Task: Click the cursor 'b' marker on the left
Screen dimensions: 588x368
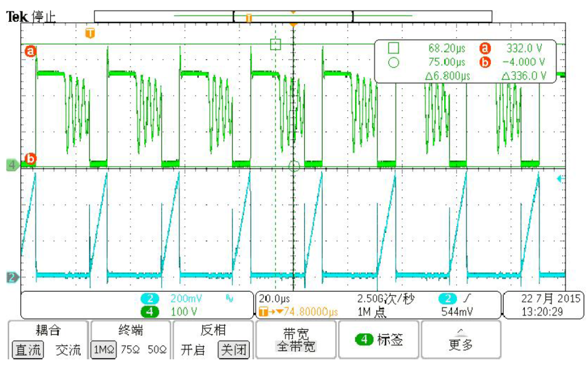Action: pos(30,157)
